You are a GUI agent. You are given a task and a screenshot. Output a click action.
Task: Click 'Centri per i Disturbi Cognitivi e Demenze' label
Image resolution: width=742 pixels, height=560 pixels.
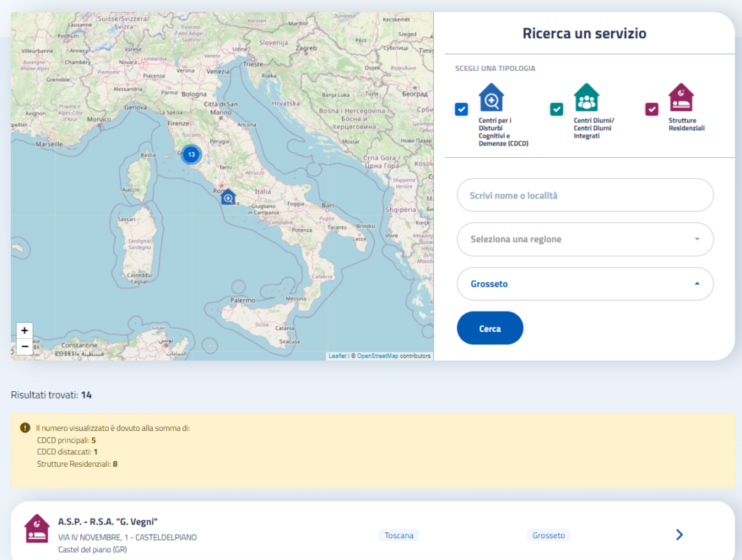tap(503, 132)
